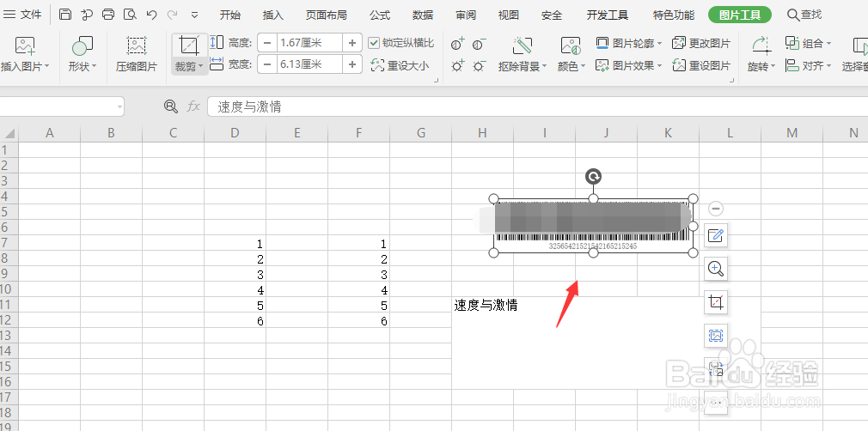Select row 7 header

pos(9,244)
